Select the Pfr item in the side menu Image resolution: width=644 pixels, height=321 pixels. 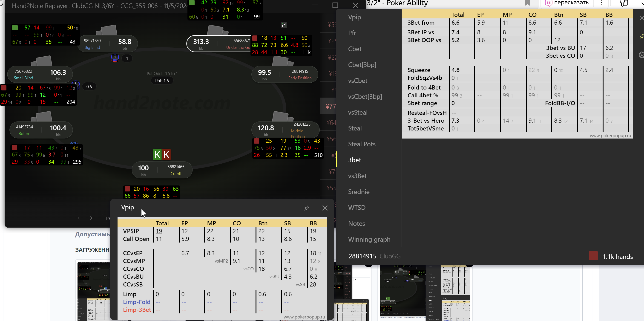coord(352,33)
